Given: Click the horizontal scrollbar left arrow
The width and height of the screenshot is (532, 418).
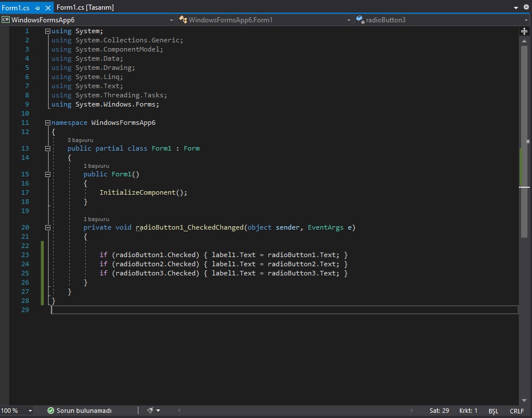Looking at the screenshot, I should pyautogui.click(x=179, y=411).
